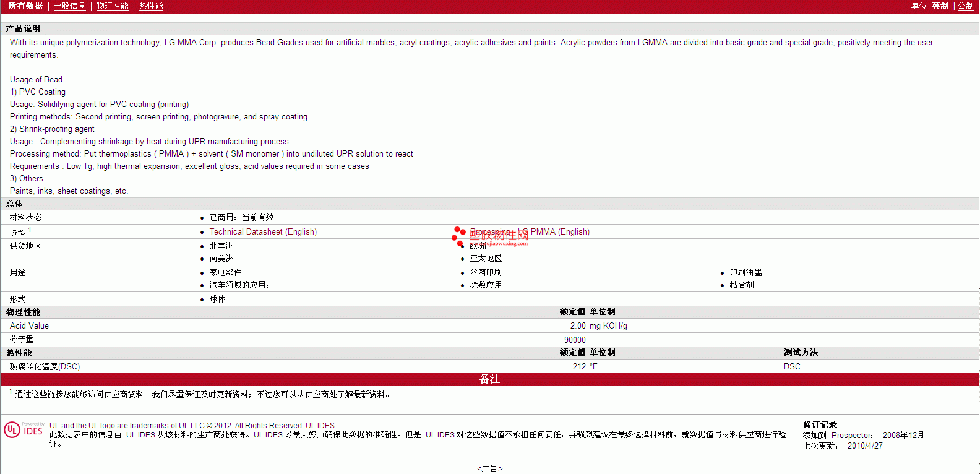The image size is (980, 474).
Task: Select the 2.00 mg KOH/g value
Action: pyautogui.click(x=598, y=326)
